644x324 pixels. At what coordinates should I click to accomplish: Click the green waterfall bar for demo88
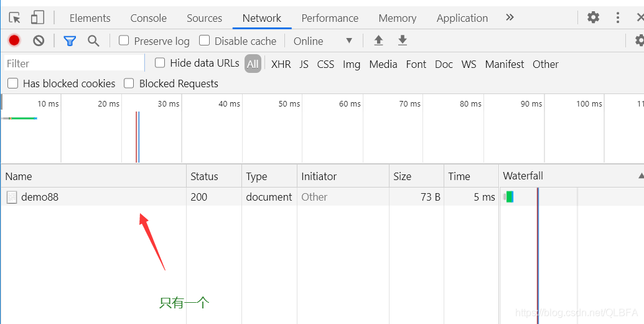[x=510, y=197]
